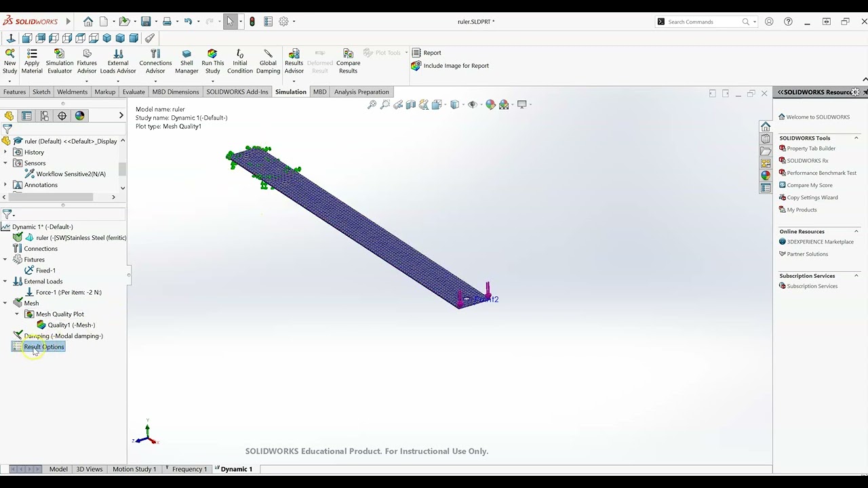The width and height of the screenshot is (868, 488).
Task: Open Connections Advisor
Action: click(x=155, y=62)
